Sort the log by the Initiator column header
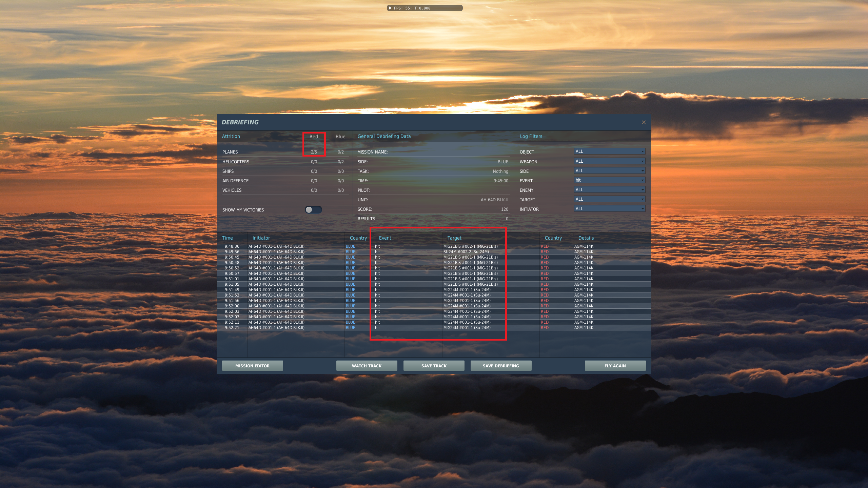The width and height of the screenshot is (868, 488). tap(261, 238)
